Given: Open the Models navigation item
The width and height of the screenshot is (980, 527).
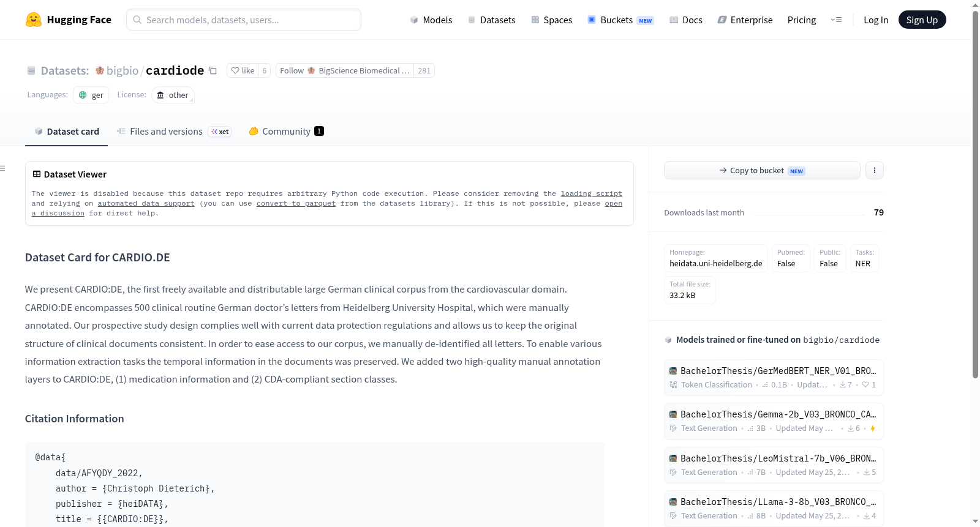Looking at the screenshot, I should coord(431,20).
